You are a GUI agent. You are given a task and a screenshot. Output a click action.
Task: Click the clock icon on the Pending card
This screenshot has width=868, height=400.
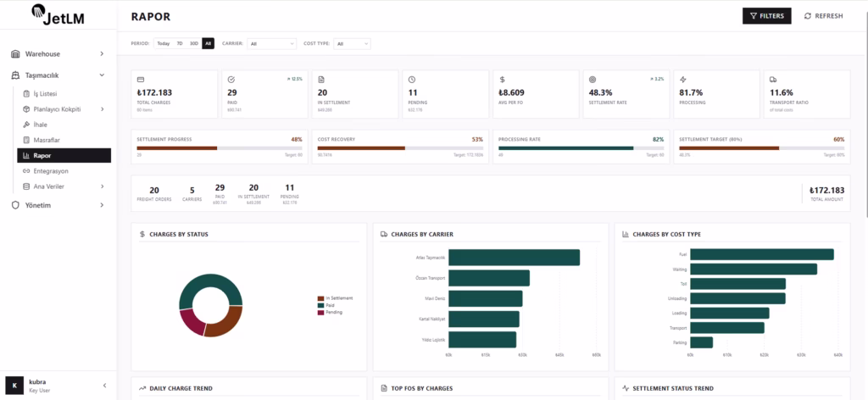(x=412, y=79)
